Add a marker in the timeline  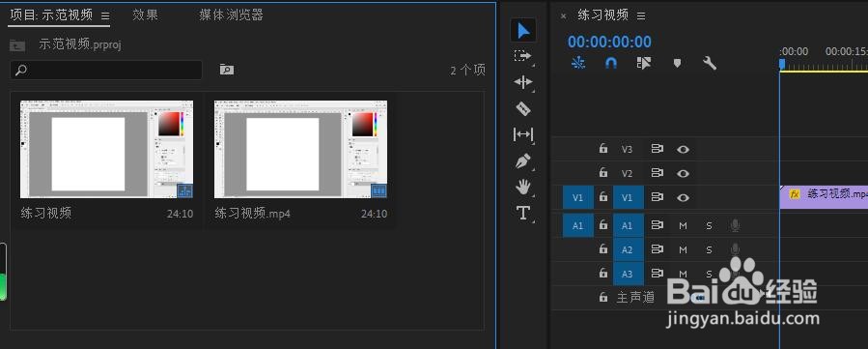(677, 63)
